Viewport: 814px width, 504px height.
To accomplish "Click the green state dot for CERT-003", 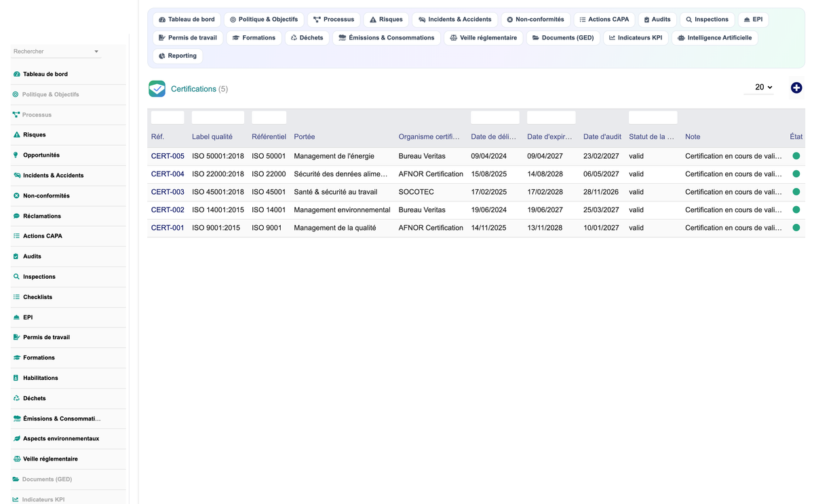I will (796, 192).
